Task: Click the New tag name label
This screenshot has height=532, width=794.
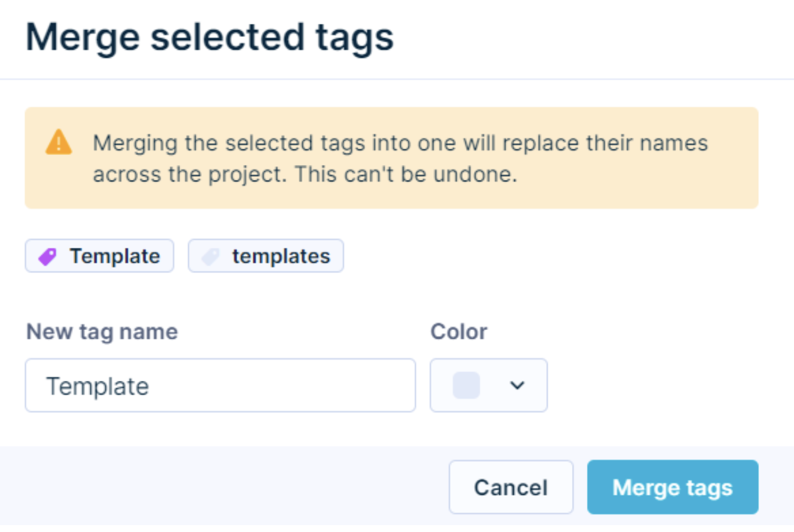Action: [x=102, y=331]
